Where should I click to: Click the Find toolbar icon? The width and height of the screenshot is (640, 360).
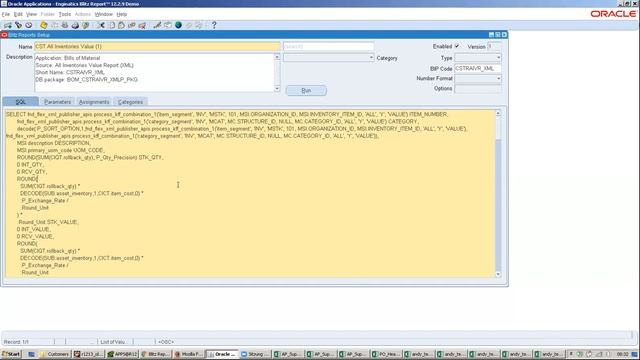[x=18, y=25]
